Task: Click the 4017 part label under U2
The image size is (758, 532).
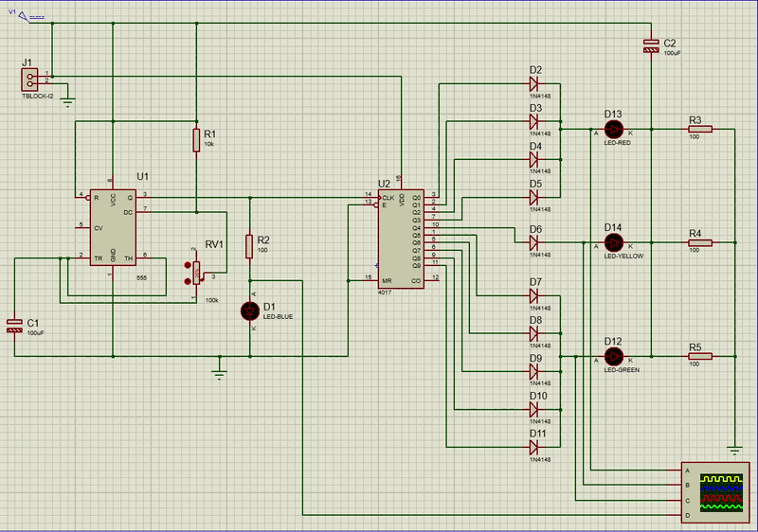Action: point(385,293)
